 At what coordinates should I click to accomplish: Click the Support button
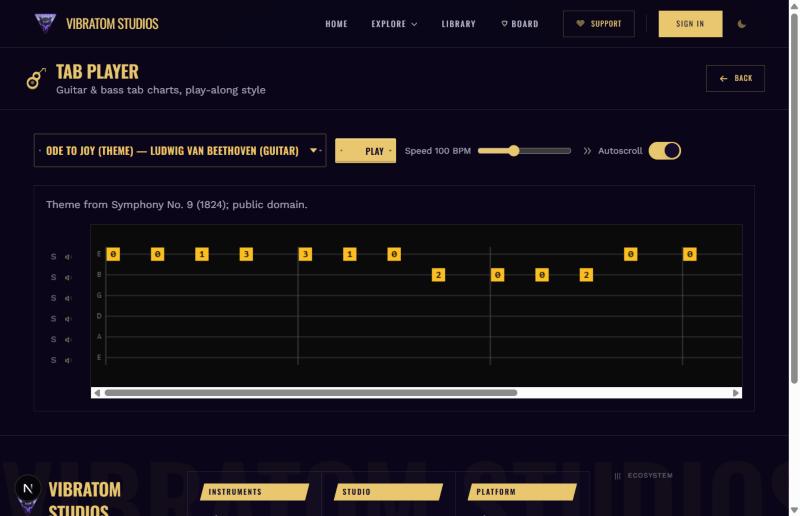pyautogui.click(x=598, y=24)
